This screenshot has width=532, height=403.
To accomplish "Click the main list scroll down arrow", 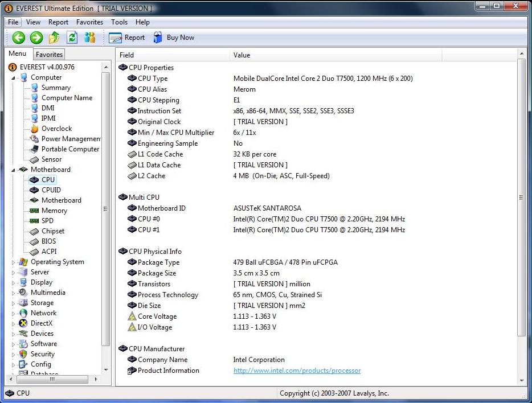I will click(522, 381).
